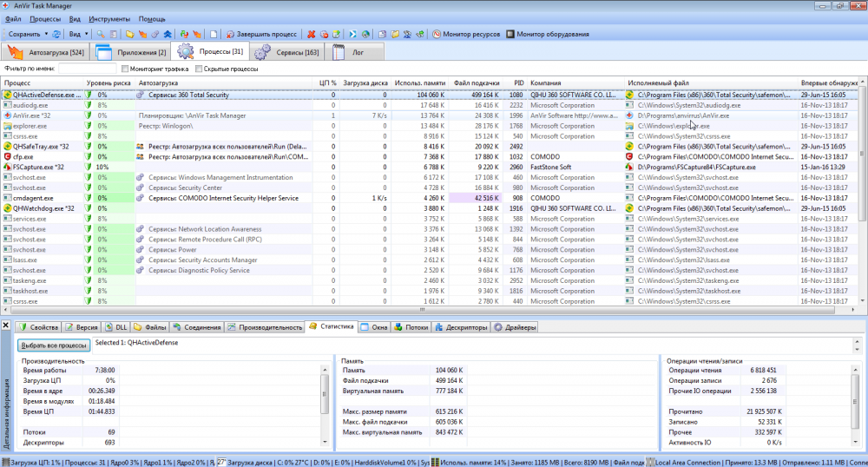Open the Помощь menu
Image resolution: width=868 pixels, height=467 pixels.
pos(152,19)
